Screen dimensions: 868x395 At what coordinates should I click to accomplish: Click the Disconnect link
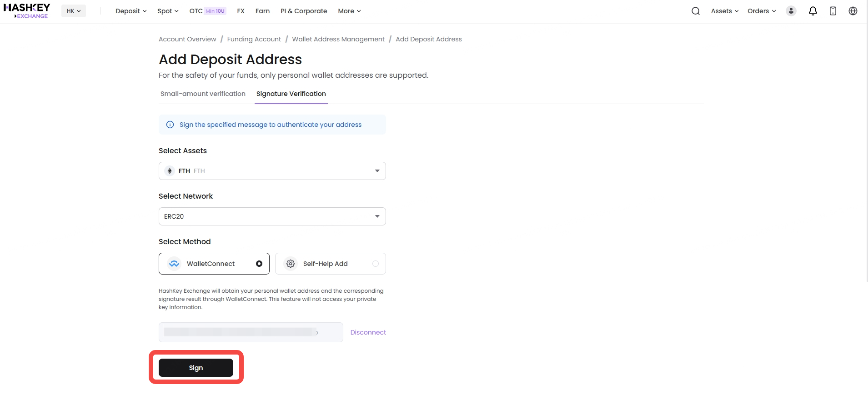click(368, 332)
